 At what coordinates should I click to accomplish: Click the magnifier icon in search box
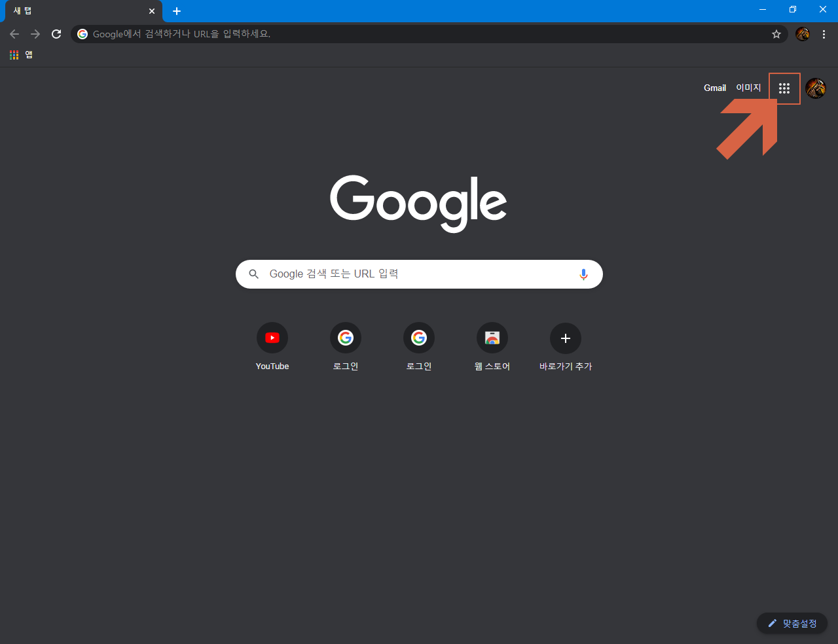point(254,274)
